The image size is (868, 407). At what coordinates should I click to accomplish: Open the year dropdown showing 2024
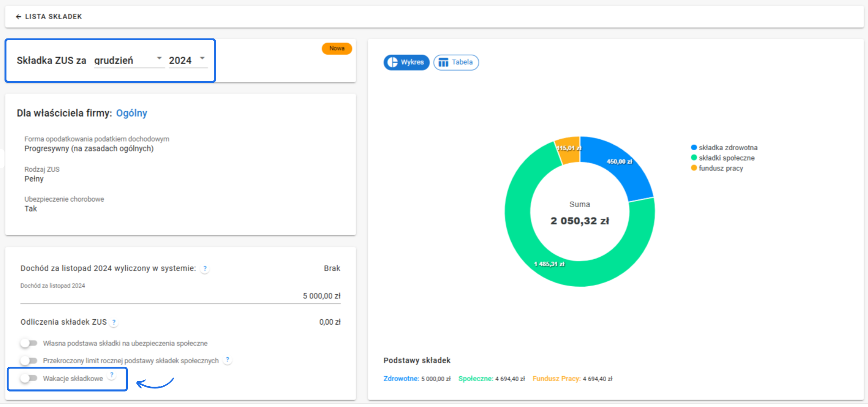(x=188, y=60)
